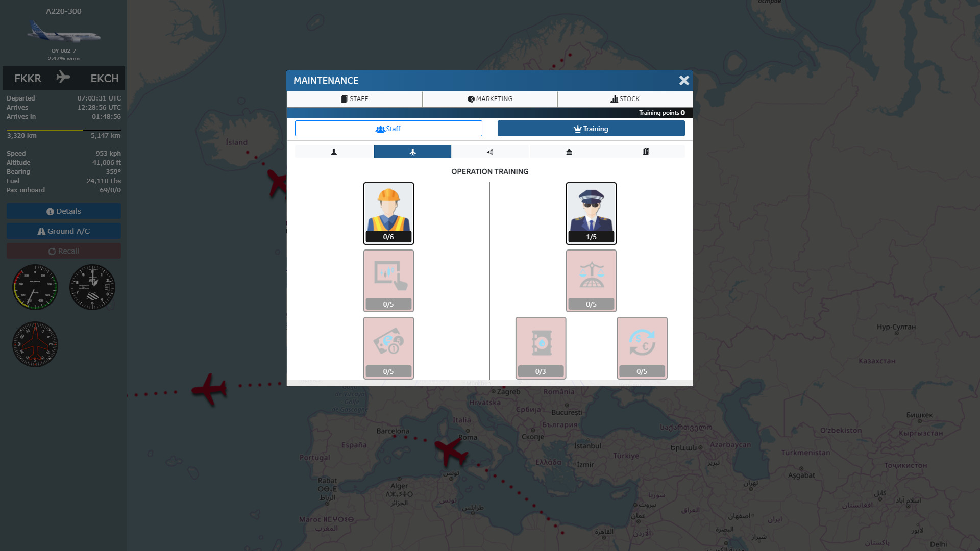Click the Ground A/C button
This screenshot has width=980, height=551.
(63, 231)
